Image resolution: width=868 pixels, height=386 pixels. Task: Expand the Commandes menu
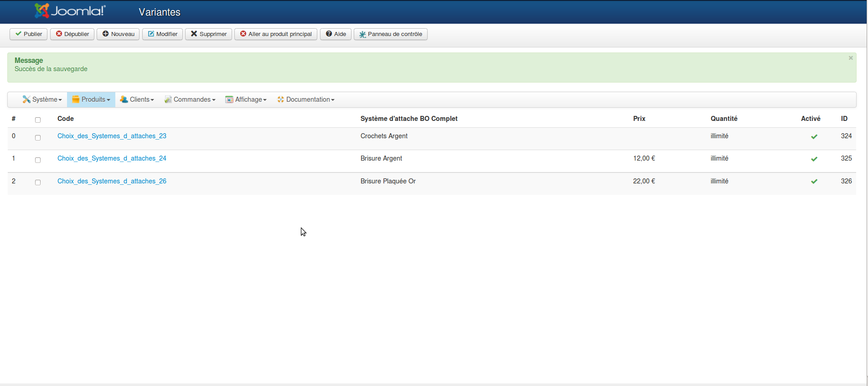[x=190, y=99]
